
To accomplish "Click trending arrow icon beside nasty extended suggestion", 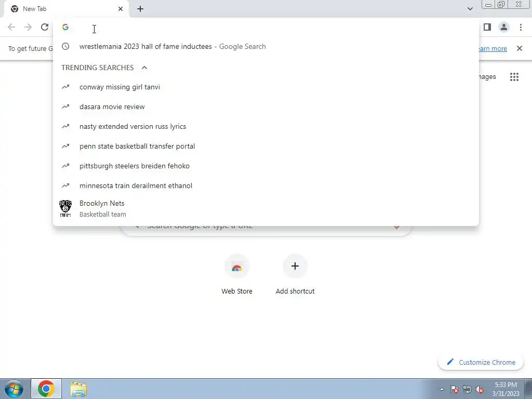I will pyautogui.click(x=65, y=126).
